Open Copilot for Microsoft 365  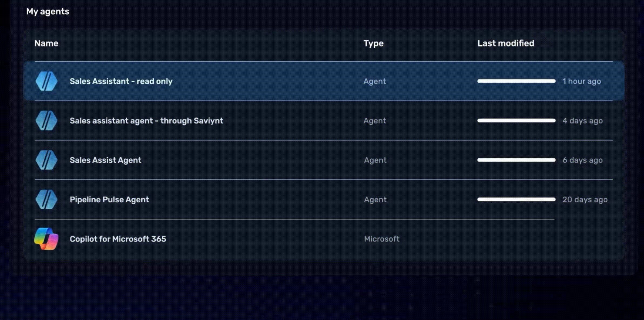coord(118,239)
